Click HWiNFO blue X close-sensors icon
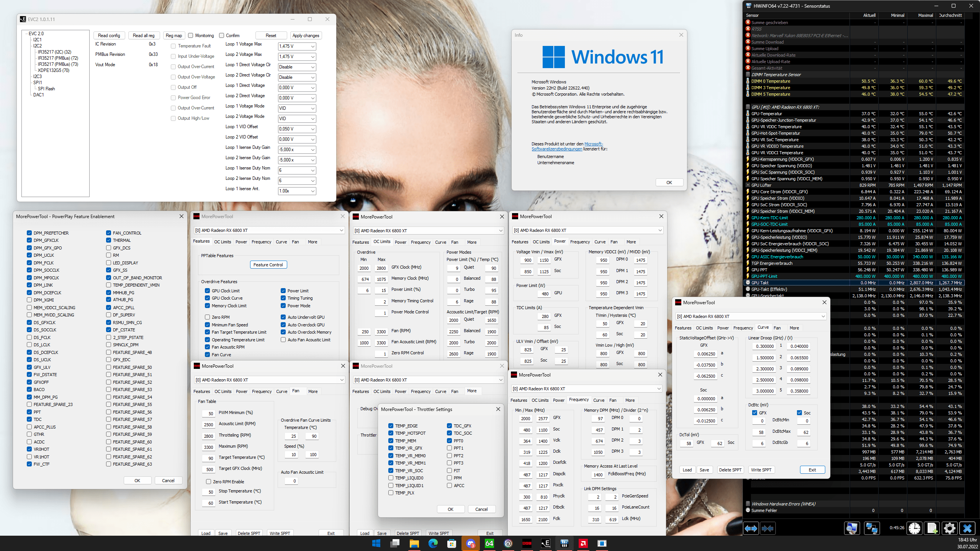The image size is (980, 551). (967, 528)
